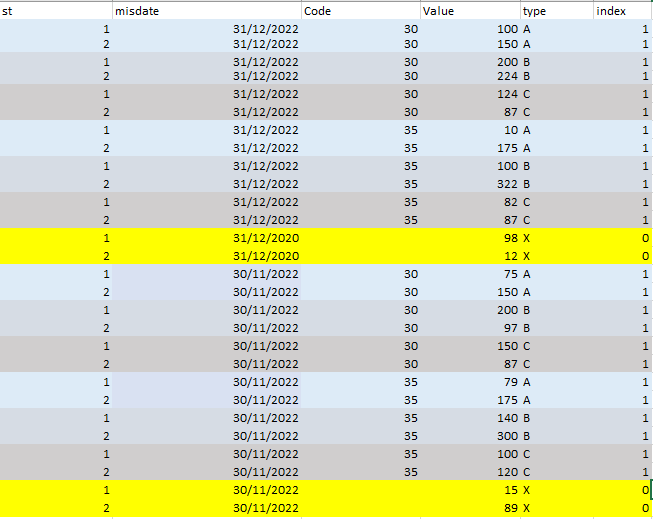This screenshot has width=653, height=519.
Task: Click the st cell in the row valued 224
Action: tap(56, 76)
